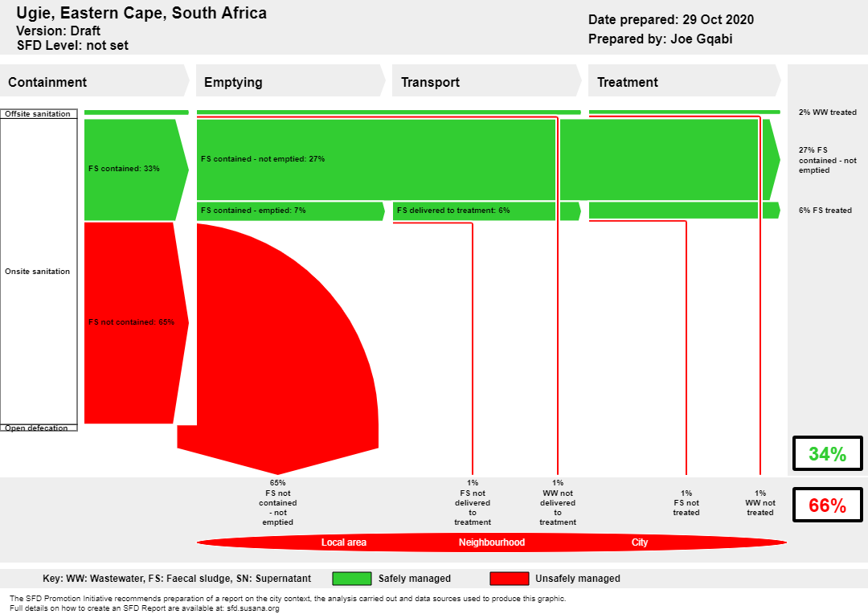Click the green 34% safely managed box

pyautogui.click(x=828, y=453)
